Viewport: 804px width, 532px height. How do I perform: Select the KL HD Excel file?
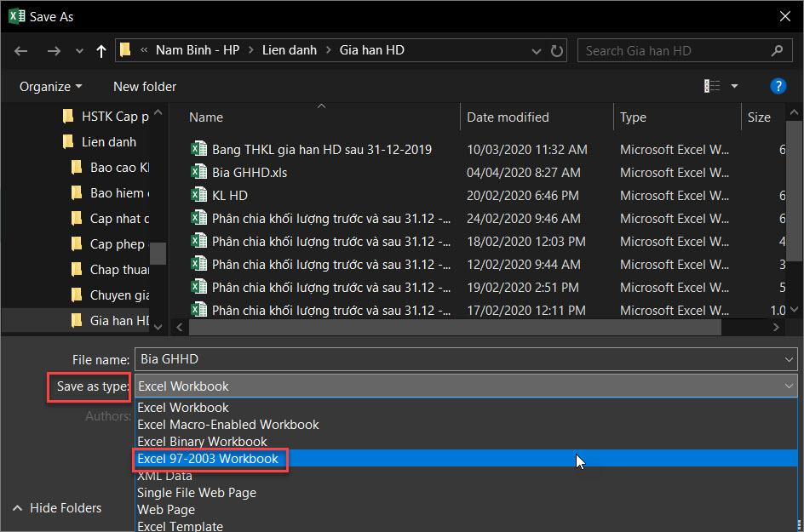229,195
